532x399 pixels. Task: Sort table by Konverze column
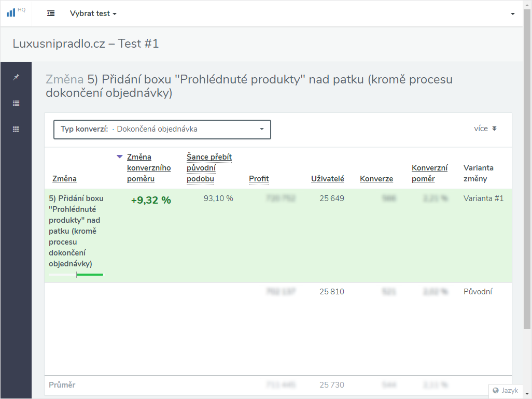(x=376, y=179)
